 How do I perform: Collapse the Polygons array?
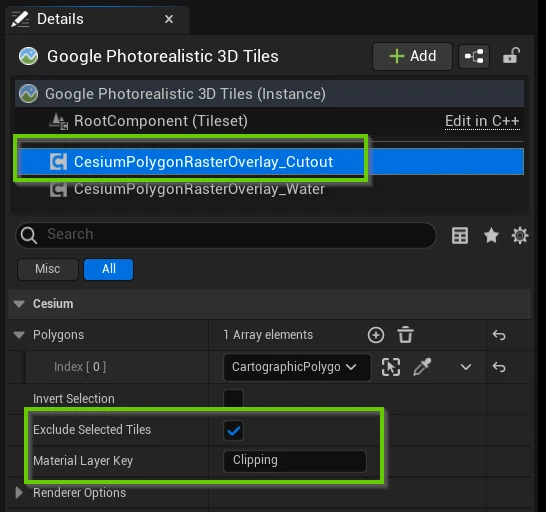19,335
